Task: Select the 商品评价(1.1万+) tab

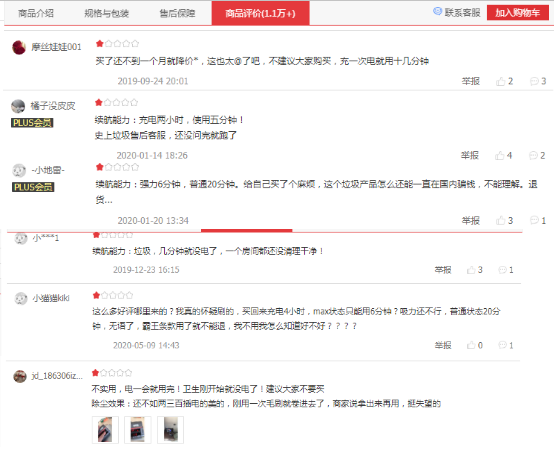Action: coord(260,13)
